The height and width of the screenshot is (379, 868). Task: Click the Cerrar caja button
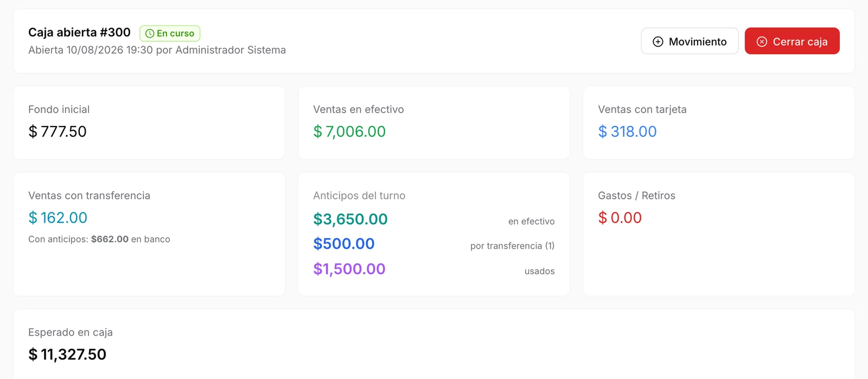(x=792, y=41)
